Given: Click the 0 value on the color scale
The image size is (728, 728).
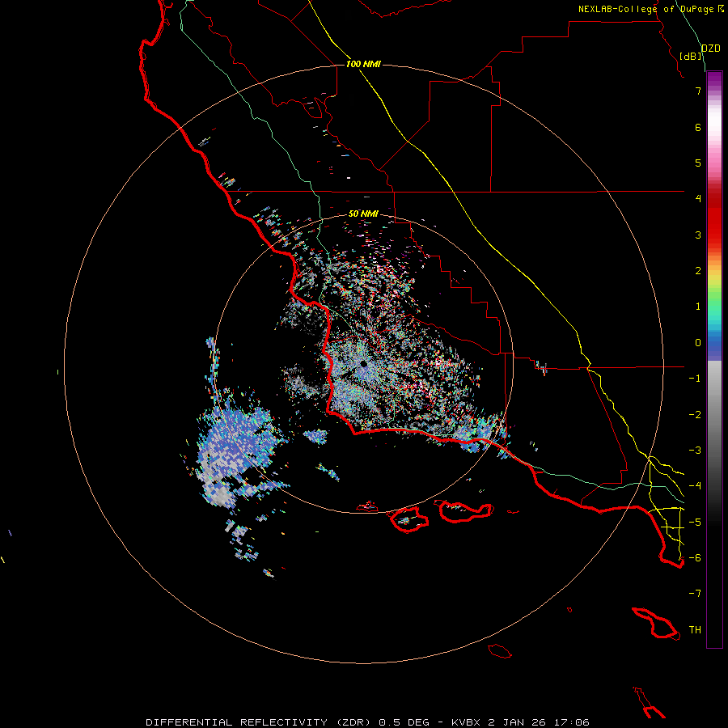Looking at the screenshot, I should 698,343.
